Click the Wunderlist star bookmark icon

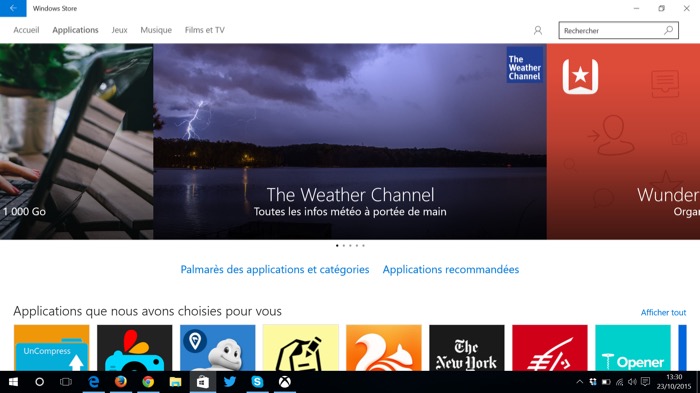(x=580, y=77)
